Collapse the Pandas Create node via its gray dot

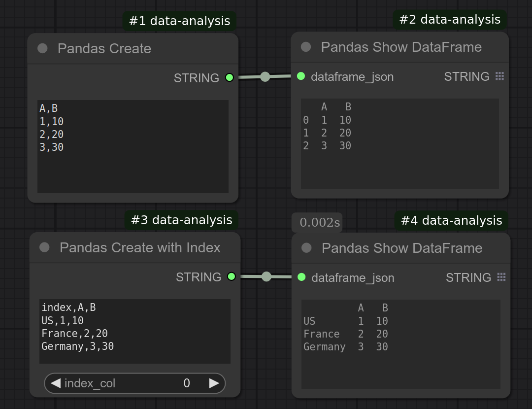click(42, 48)
